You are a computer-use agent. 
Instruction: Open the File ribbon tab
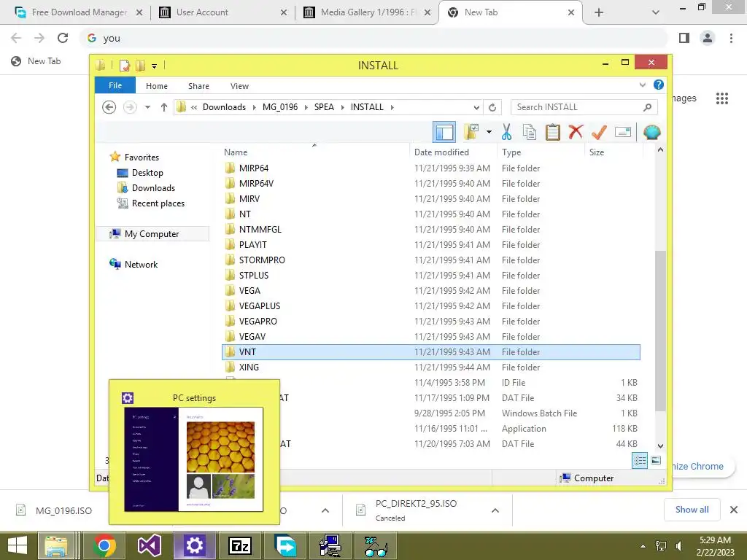coord(115,85)
